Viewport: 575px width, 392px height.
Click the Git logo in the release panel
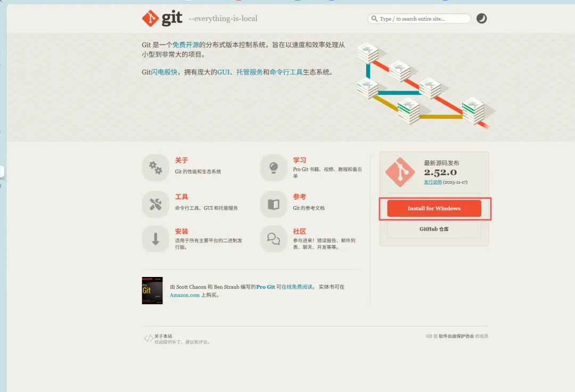400,173
